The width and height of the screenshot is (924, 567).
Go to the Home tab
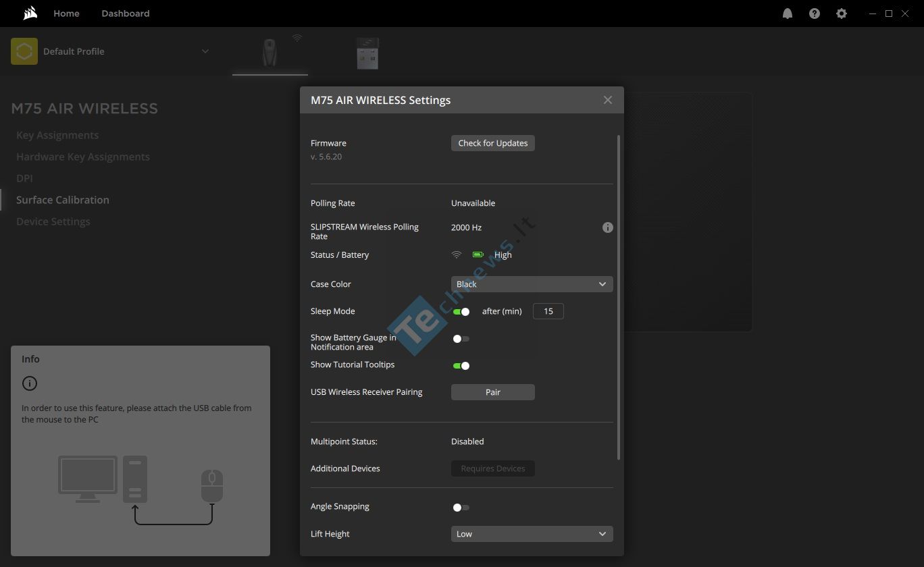66,13
